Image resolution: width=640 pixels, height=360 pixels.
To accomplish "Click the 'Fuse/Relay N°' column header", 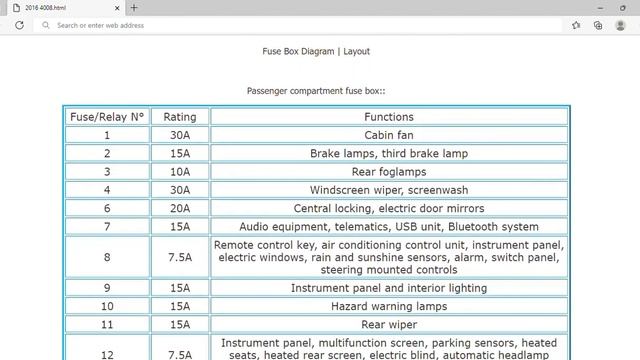I will click(x=107, y=117).
